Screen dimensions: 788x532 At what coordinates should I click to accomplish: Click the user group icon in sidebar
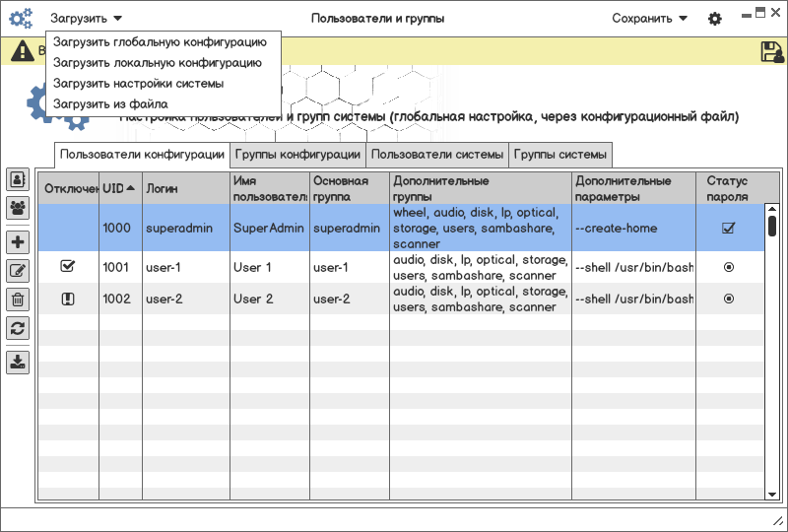(x=18, y=208)
